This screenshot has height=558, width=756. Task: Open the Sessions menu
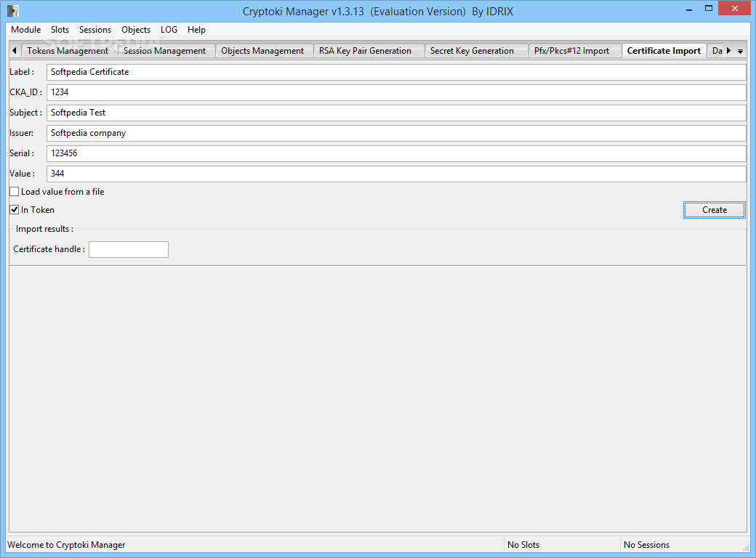[x=95, y=30]
